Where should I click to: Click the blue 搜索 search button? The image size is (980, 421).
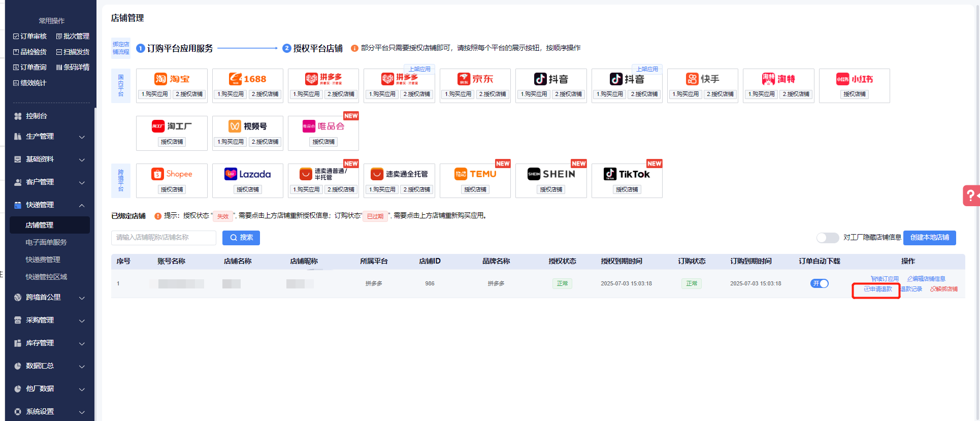(x=241, y=238)
